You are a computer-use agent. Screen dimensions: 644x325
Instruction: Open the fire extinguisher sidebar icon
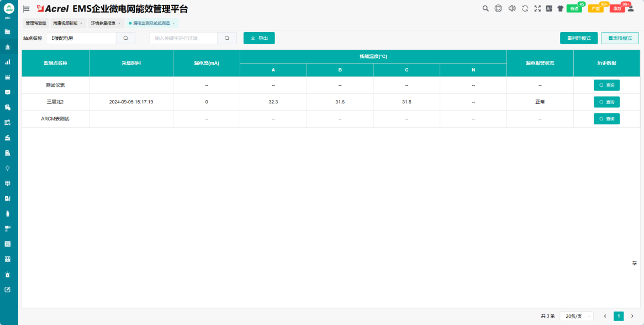(7, 214)
